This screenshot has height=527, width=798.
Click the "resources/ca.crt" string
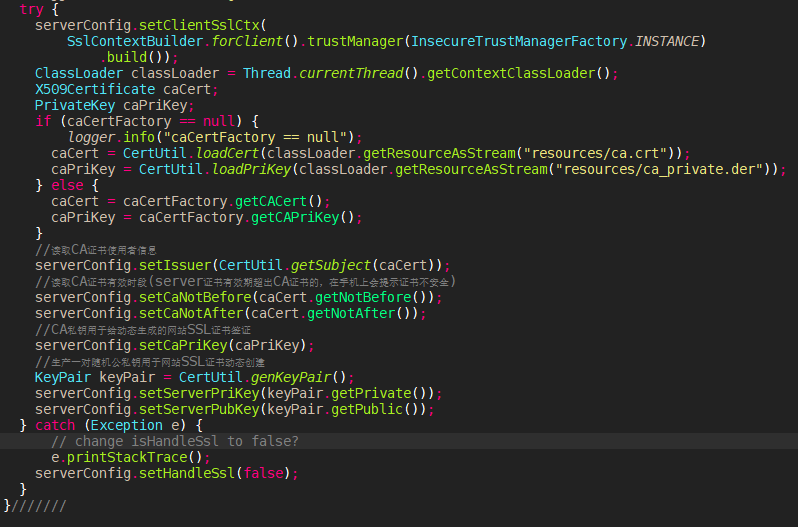click(595, 153)
